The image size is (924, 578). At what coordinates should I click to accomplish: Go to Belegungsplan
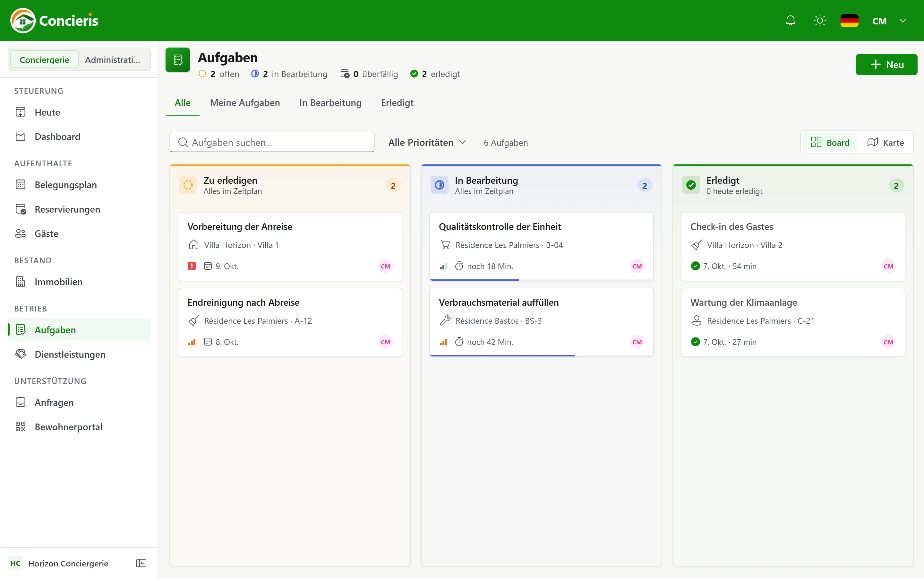click(x=79, y=185)
